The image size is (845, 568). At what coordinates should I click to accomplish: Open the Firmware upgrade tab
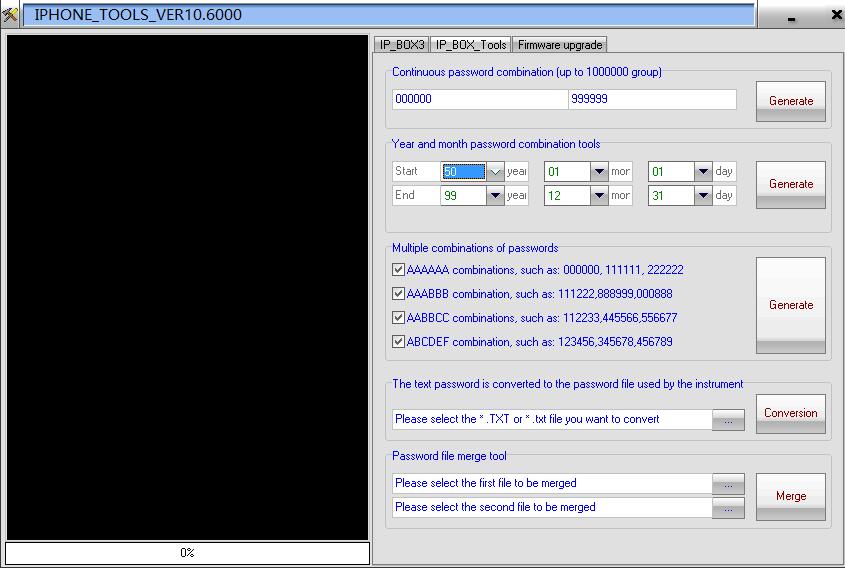click(560, 45)
